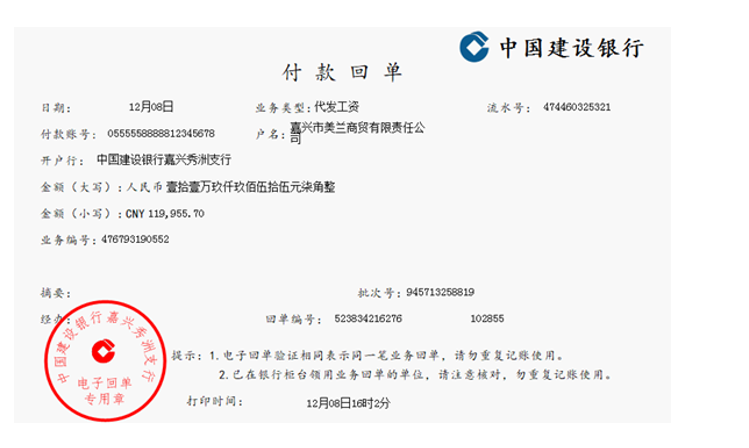This screenshot has height=448, width=749.
Task: Click the first 提示 notice line
Action: (x=368, y=356)
